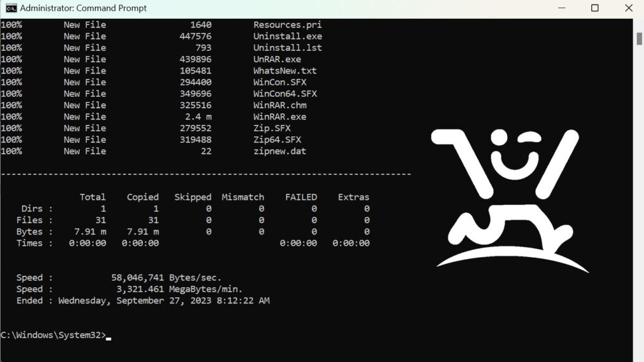Click the 'Dirs :' row label

point(37,209)
